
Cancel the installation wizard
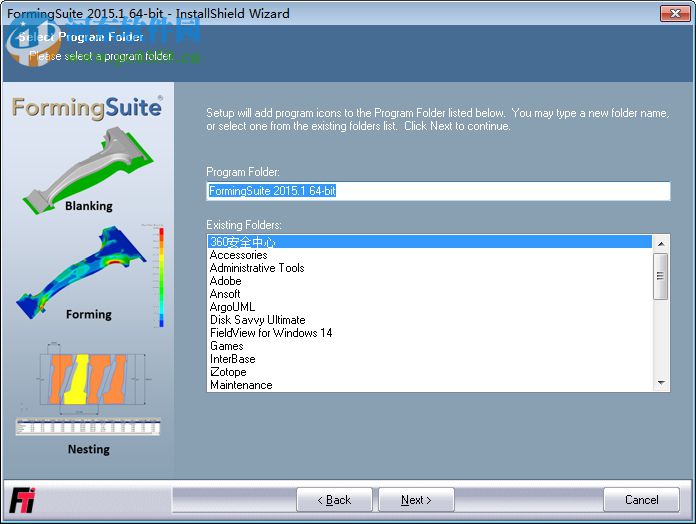point(641,500)
